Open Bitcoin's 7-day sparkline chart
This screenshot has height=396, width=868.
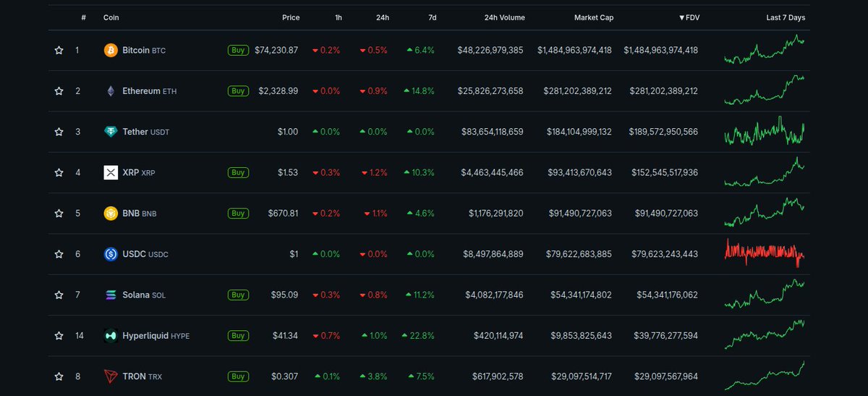[x=764, y=50]
